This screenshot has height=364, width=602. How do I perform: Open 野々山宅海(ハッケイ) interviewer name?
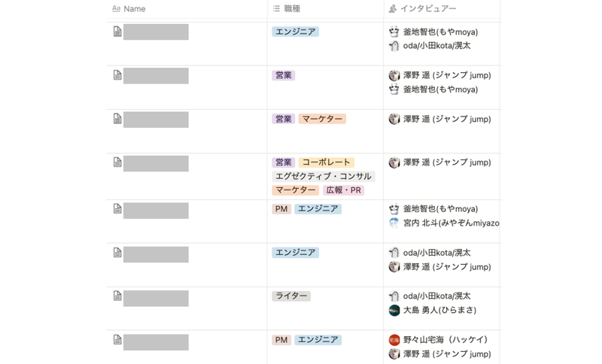(445, 340)
